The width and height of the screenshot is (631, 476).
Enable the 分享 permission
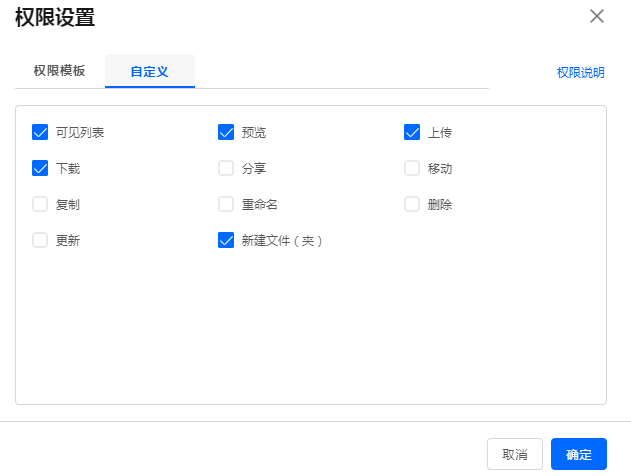(x=226, y=168)
